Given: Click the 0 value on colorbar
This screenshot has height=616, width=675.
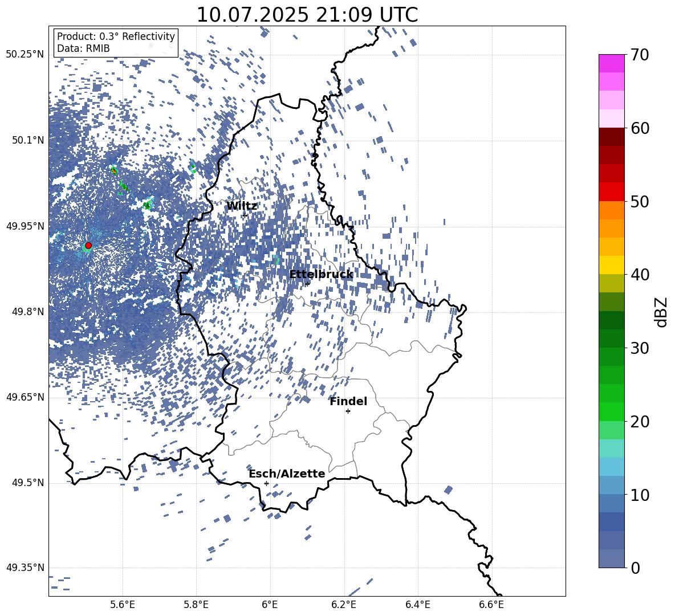Looking at the screenshot, I should point(635,568).
